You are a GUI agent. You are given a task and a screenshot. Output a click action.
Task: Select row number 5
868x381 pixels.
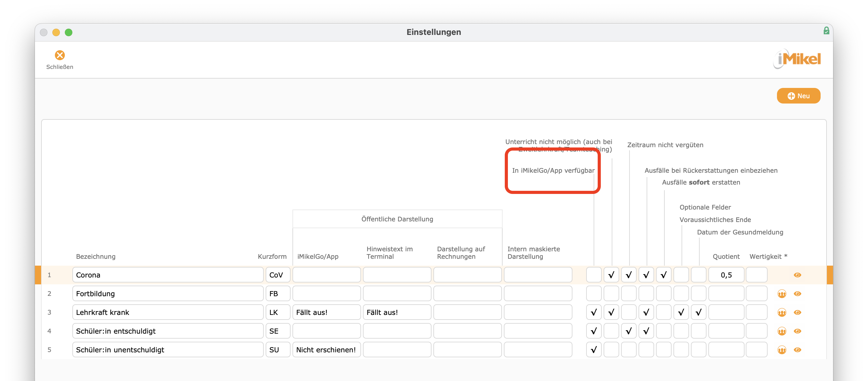pyautogui.click(x=49, y=350)
